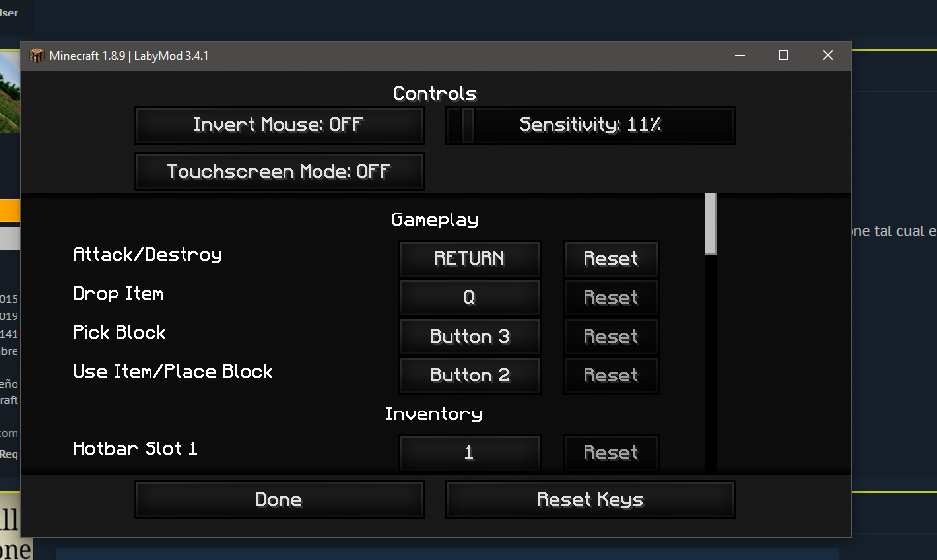Click the Hotbar Slot 1 label
937x560 pixels.
[135, 449]
